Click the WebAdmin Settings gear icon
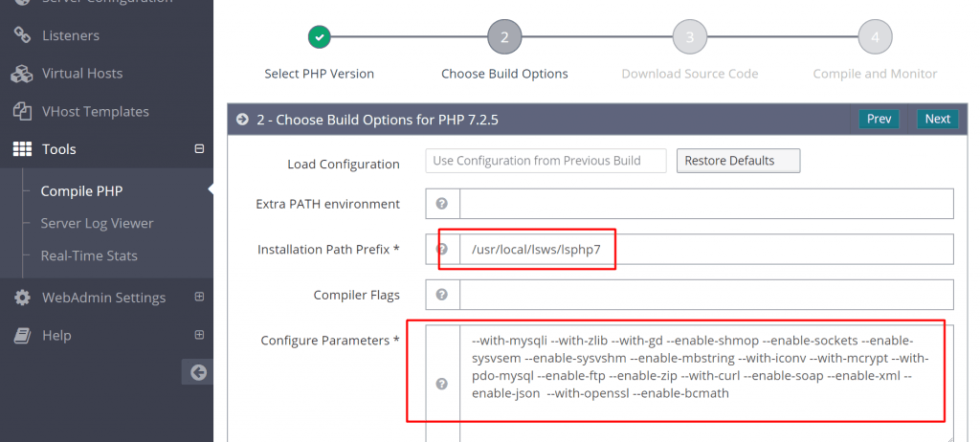The width and height of the screenshot is (980, 442). [23, 298]
